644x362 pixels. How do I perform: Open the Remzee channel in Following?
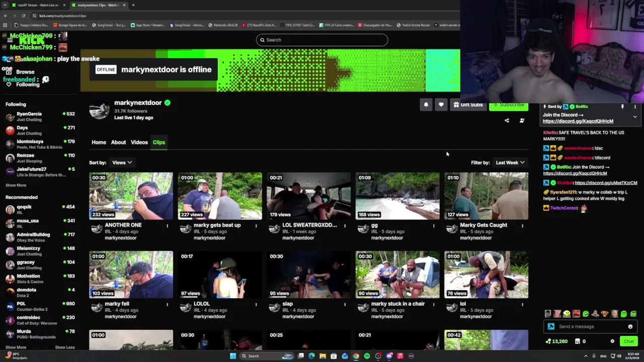40,158
